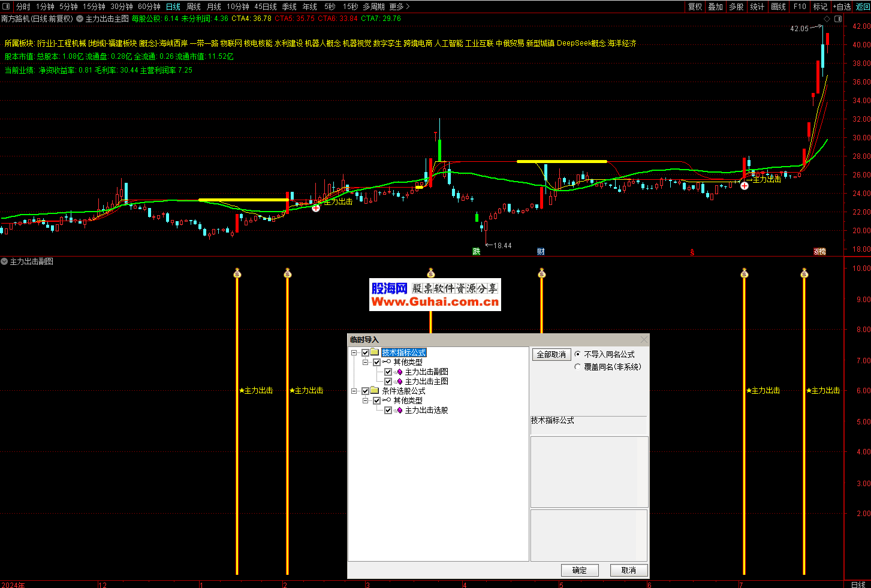This screenshot has height=588, width=871.
Task: Click 返回 to go back
Action: 863,7
